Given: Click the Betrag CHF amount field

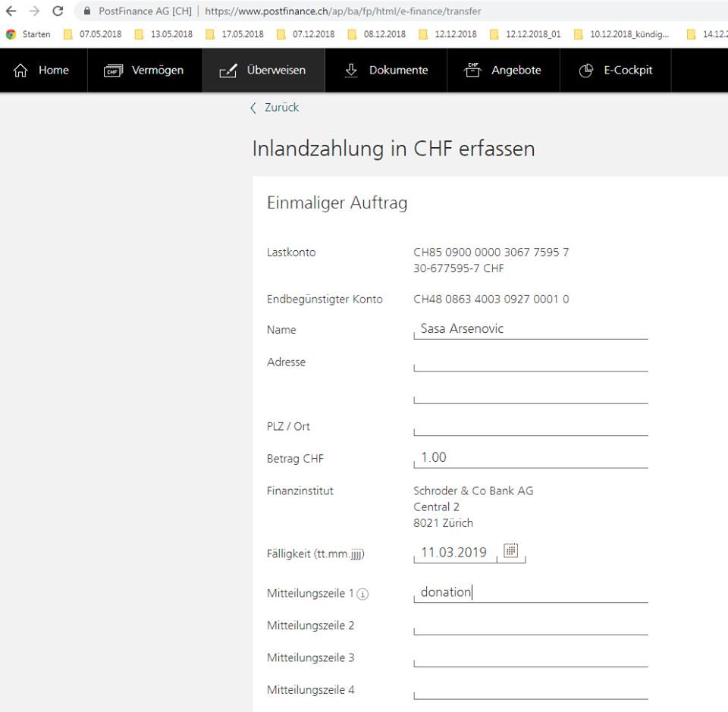Looking at the screenshot, I should tap(531, 458).
